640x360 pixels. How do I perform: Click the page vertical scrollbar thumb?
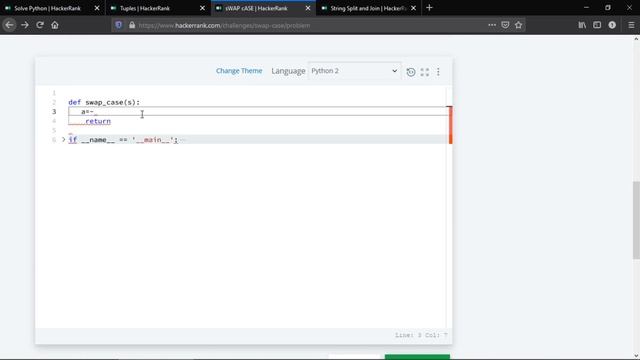point(636,220)
